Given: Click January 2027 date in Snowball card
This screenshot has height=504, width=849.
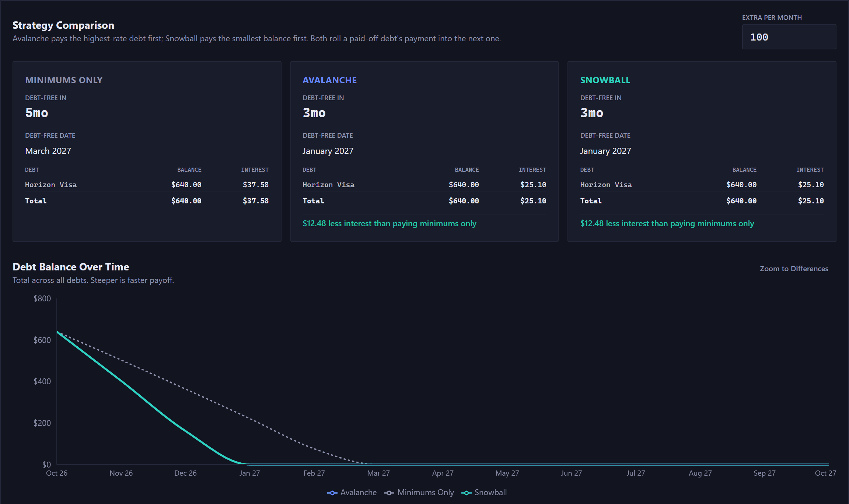Looking at the screenshot, I should (605, 151).
